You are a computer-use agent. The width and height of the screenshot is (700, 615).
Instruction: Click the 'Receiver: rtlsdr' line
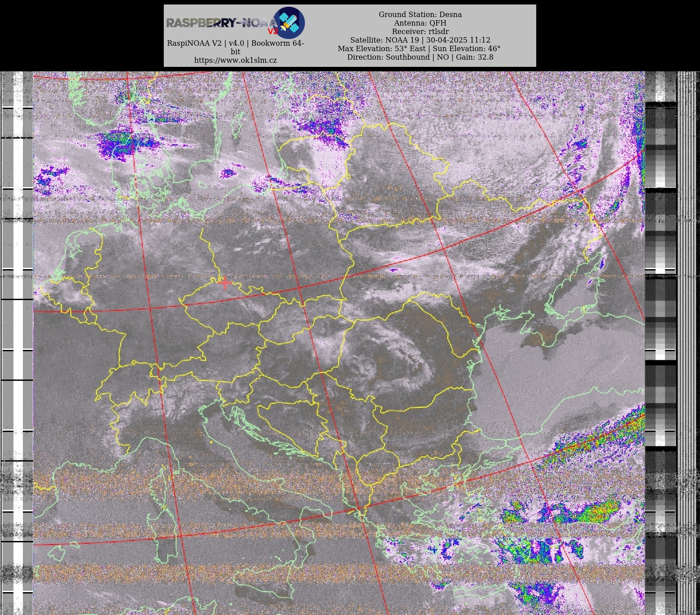pos(420,31)
